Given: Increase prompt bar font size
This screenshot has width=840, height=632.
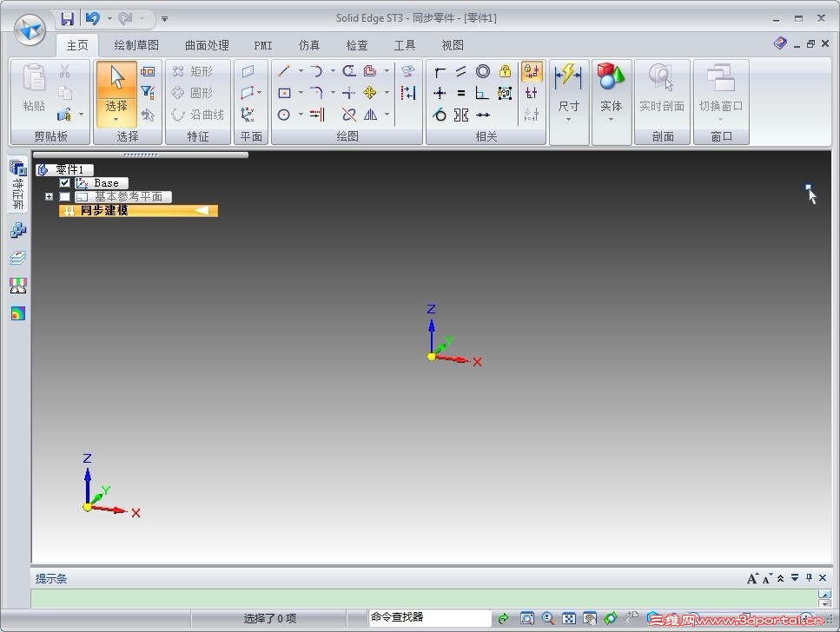Looking at the screenshot, I should coord(752,578).
